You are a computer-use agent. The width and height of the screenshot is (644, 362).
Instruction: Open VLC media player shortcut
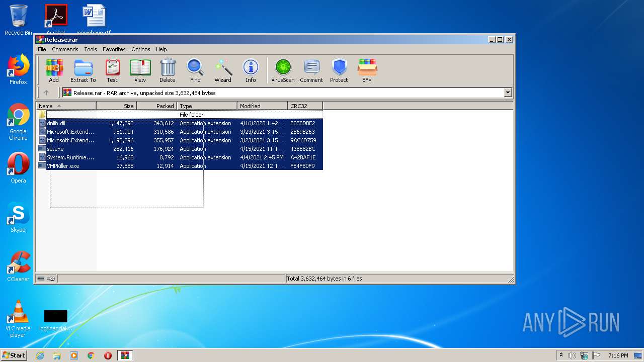18,319
